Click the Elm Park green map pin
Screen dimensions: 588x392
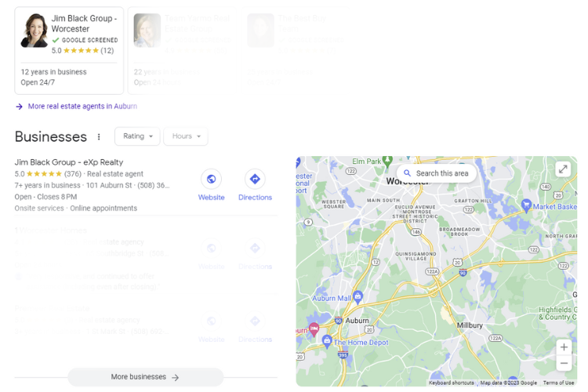(387, 161)
